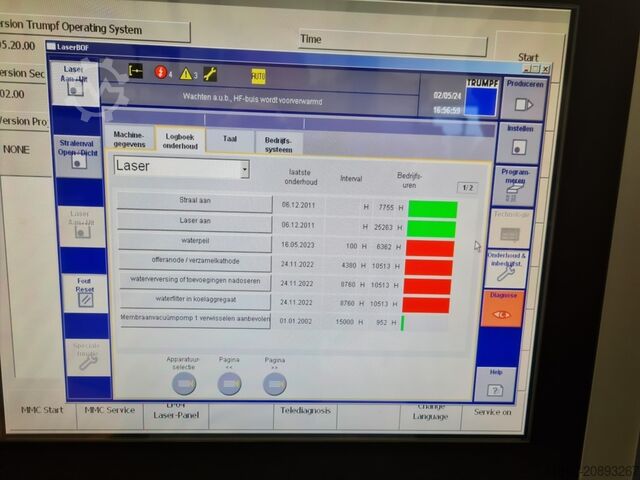Click MMC Start in background window
The width and height of the screenshot is (640, 480).
coord(42,410)
